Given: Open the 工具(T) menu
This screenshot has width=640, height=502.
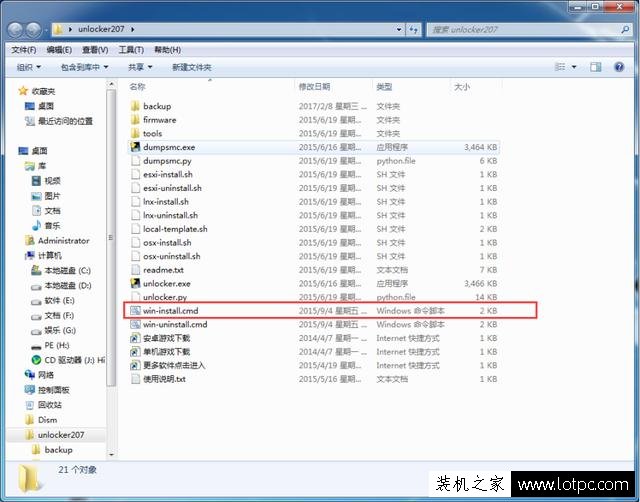Looking at the screenshot, I should pyautogui.click(x=131, y=50).
